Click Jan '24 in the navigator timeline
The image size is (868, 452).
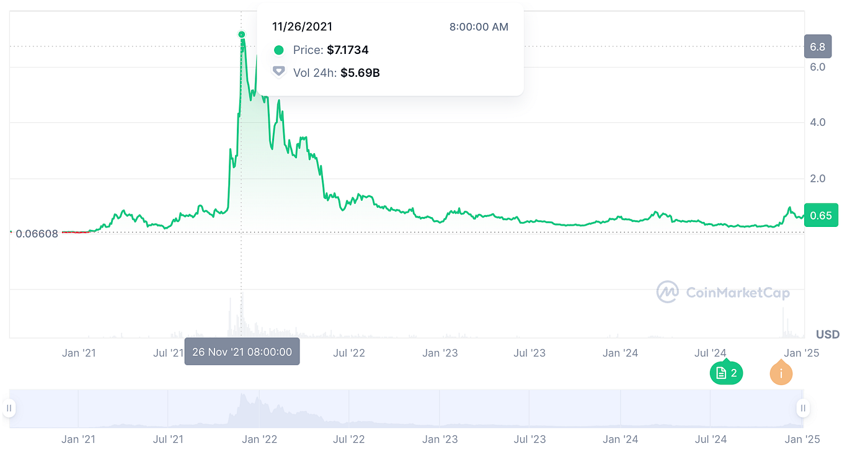click(x=621, y=439)
